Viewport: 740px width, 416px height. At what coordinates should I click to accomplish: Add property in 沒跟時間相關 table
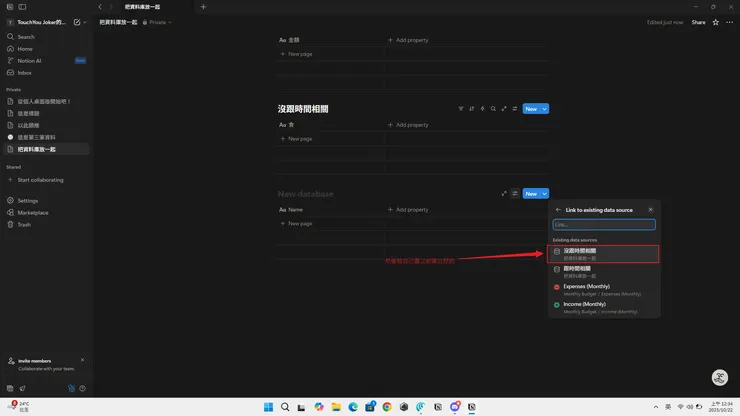pos(408,125)
